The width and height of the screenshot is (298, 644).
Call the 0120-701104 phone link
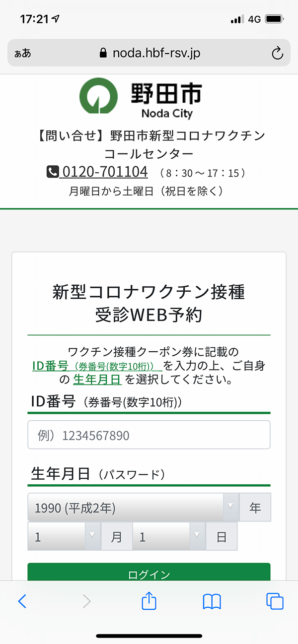[x=104, y=172]
